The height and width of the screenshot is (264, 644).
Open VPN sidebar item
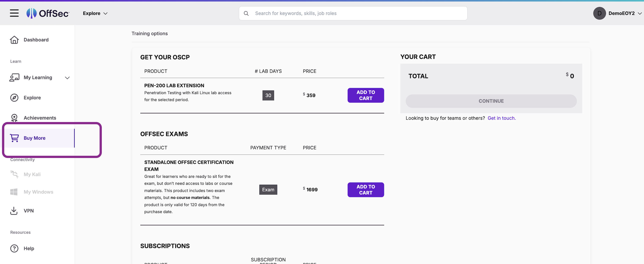(29, 211)
